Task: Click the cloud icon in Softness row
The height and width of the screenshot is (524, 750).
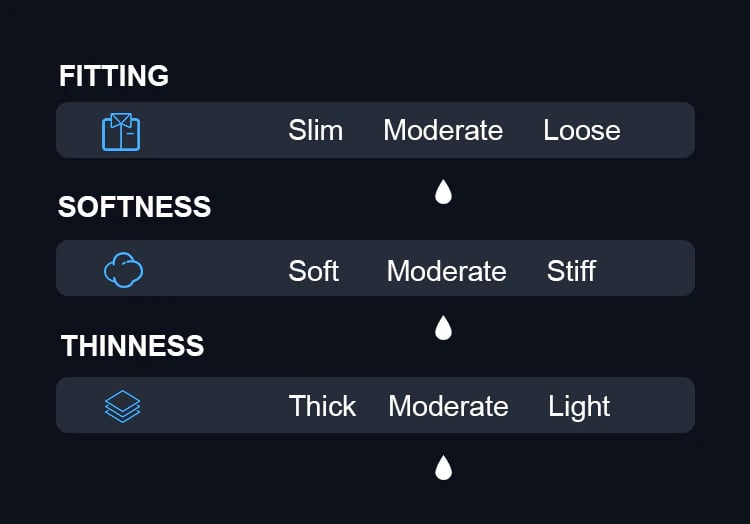Action: click(x=123, y=270)
